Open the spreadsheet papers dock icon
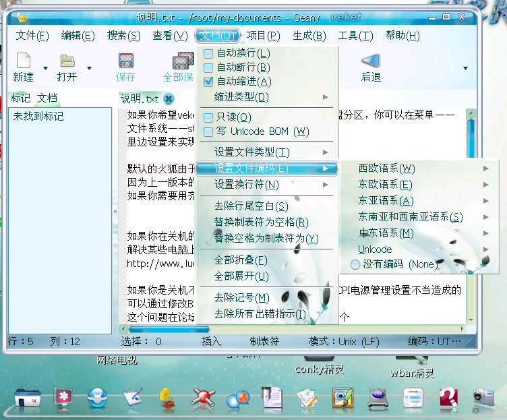Viewport: 507px width, 420px height. tap(307, 398)
